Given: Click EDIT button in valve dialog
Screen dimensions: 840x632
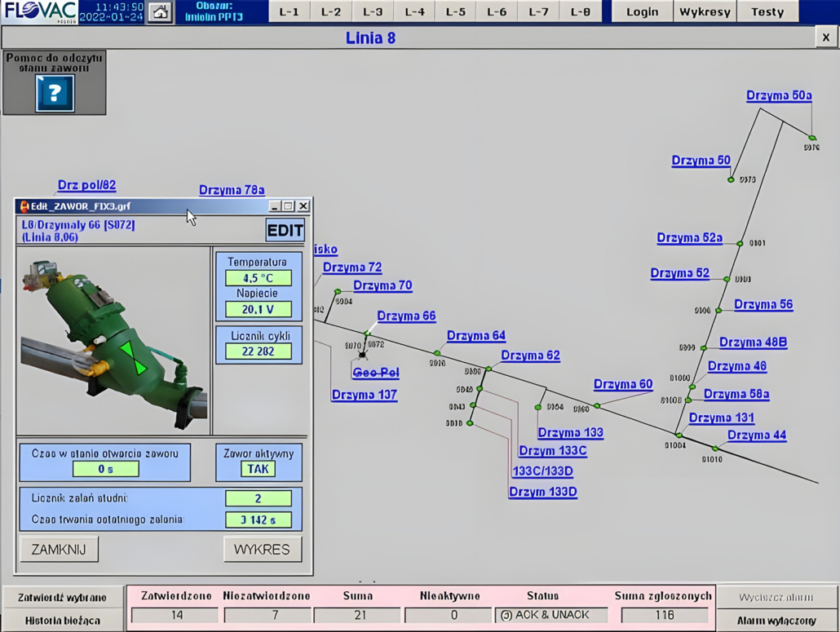Looking at the screenshot, I should pos(285,230).
